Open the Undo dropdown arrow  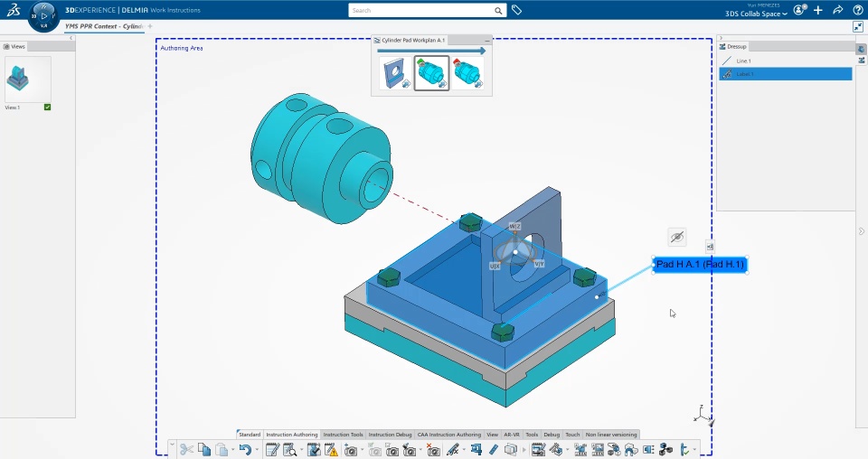pyautogui.click(x=257, y=450)
